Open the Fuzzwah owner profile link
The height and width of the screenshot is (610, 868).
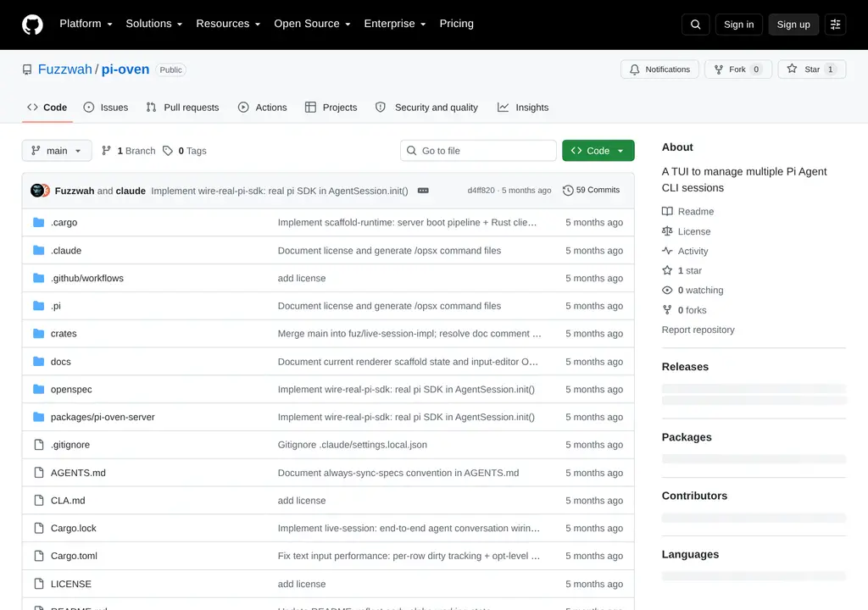click(64, 69)
